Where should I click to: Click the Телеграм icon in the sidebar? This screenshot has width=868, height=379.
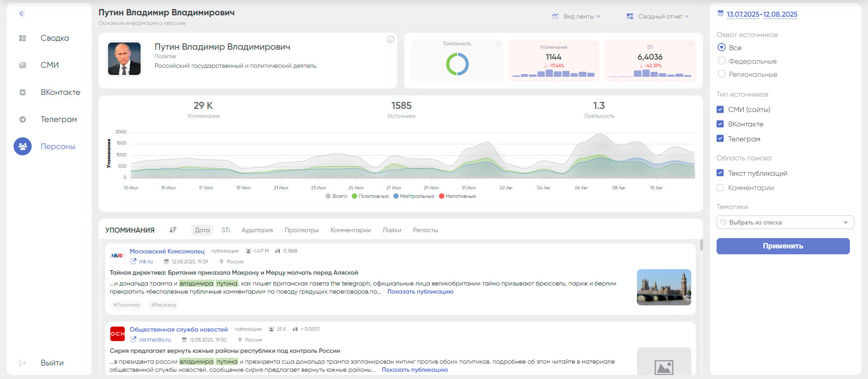tap(23, 120)
